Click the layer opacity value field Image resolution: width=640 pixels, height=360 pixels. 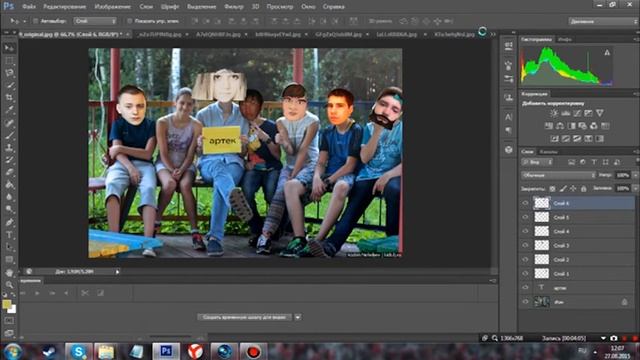click(622, 175)
